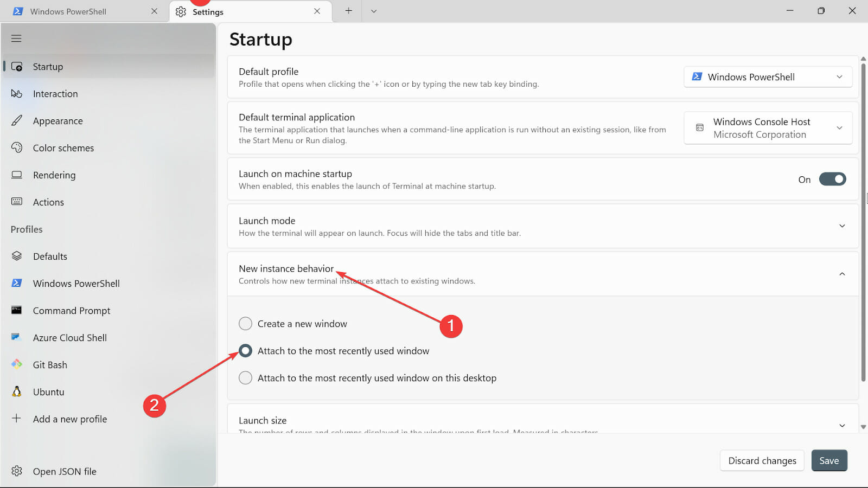
Task: Click the Launch on machine startup label
Action: coord(295,174)
